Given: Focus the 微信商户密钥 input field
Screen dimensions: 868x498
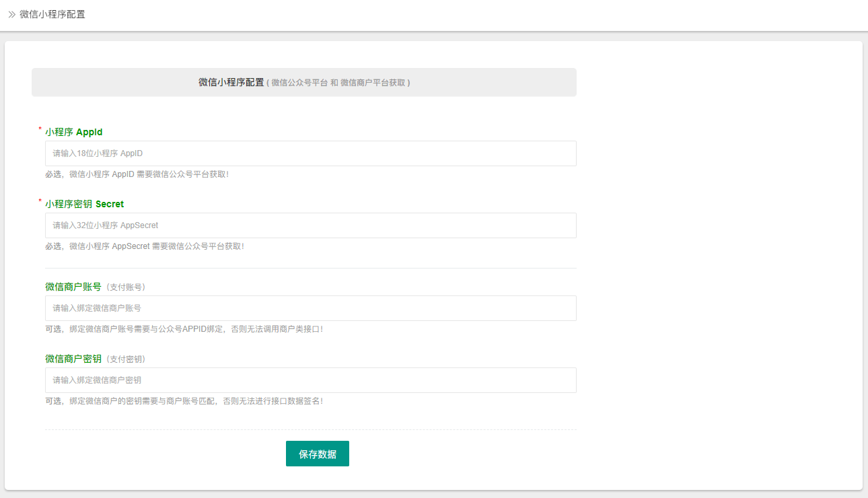Looking at the screenshot, I should pos(311,380).
